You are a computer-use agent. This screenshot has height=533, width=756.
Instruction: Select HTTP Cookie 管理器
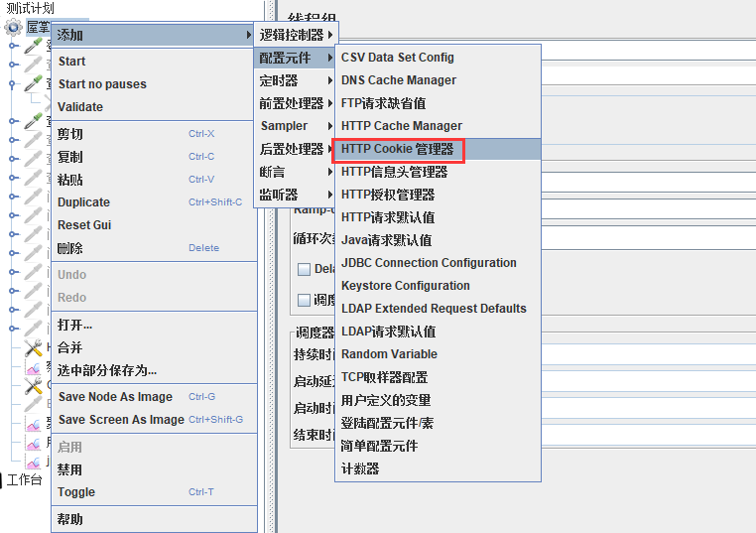tap(438, 149)
